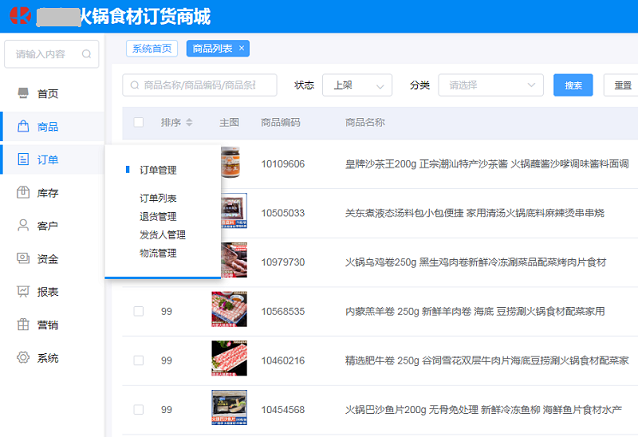The image size is (638, 437).
Task: Open the 报表 reports chart icon
Action: pos(24,291)
